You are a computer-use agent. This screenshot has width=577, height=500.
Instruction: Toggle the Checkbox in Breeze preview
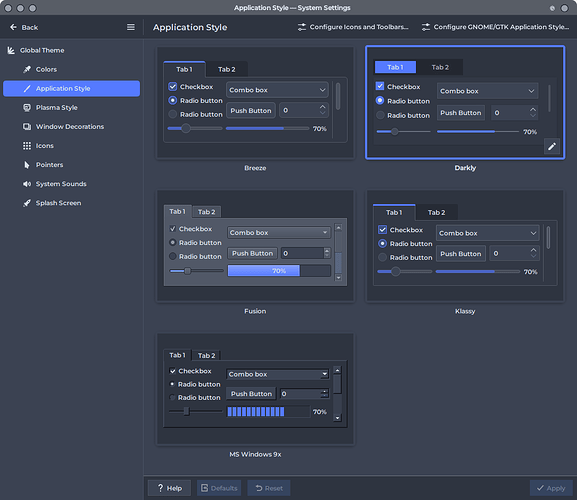point(173,86)
